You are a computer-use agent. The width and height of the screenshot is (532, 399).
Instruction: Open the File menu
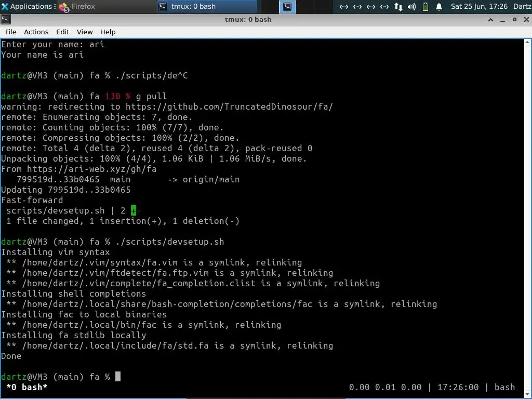[x=10, y=32]
